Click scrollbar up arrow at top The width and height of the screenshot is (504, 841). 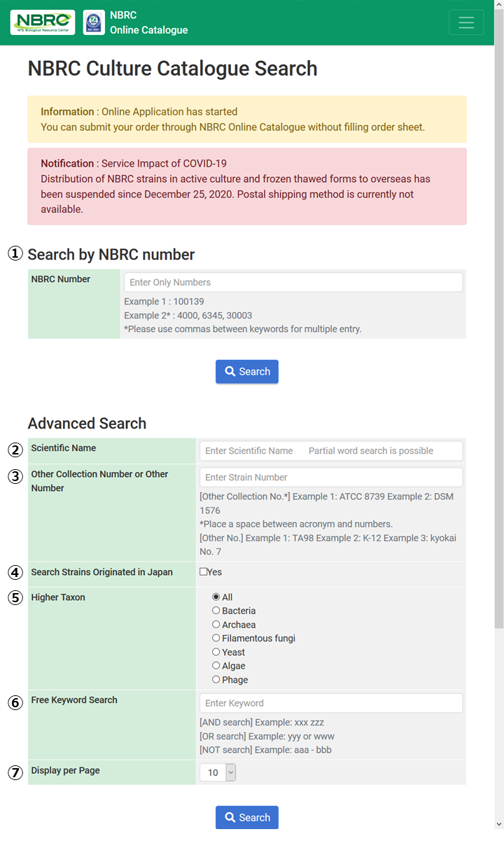(x=498, y=5)
